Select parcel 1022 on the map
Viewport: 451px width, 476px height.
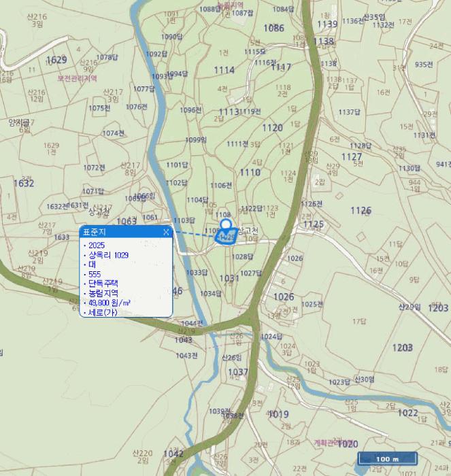(x=408, y=413)
